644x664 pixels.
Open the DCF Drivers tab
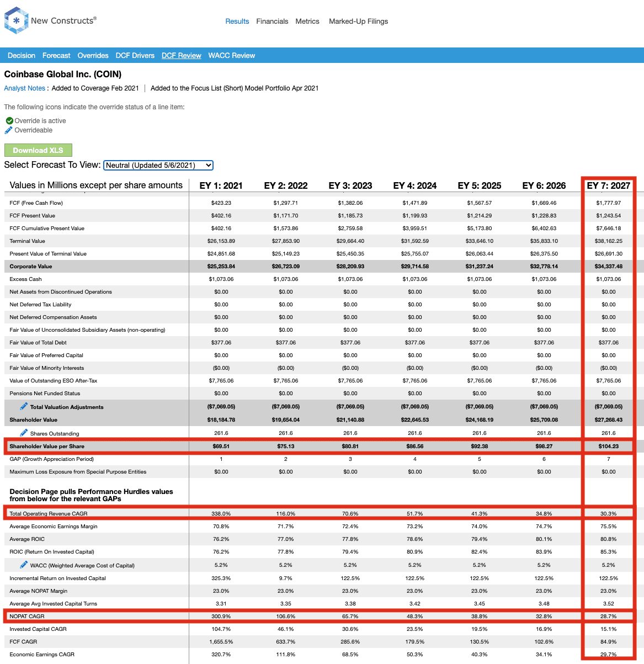point(135,56)
